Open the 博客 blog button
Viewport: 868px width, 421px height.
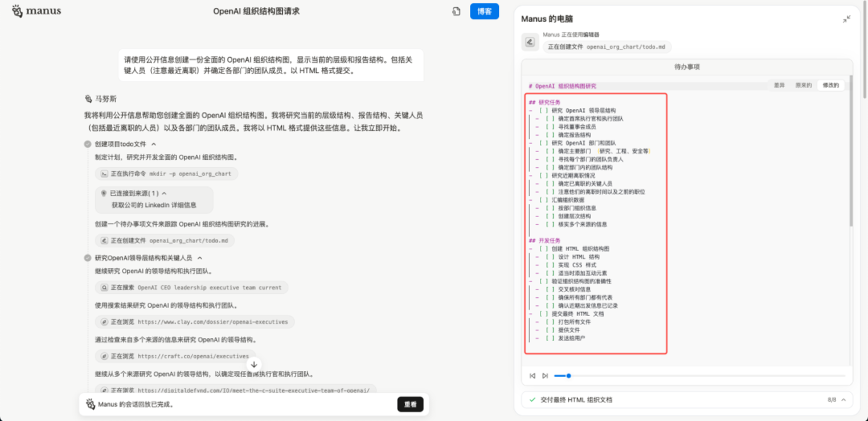pyautogui.click(x=484, y=11)
